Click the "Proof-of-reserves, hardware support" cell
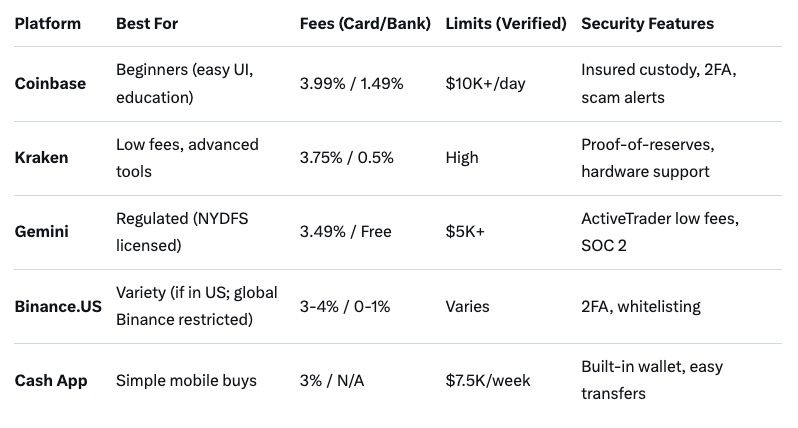 (648, 158)
